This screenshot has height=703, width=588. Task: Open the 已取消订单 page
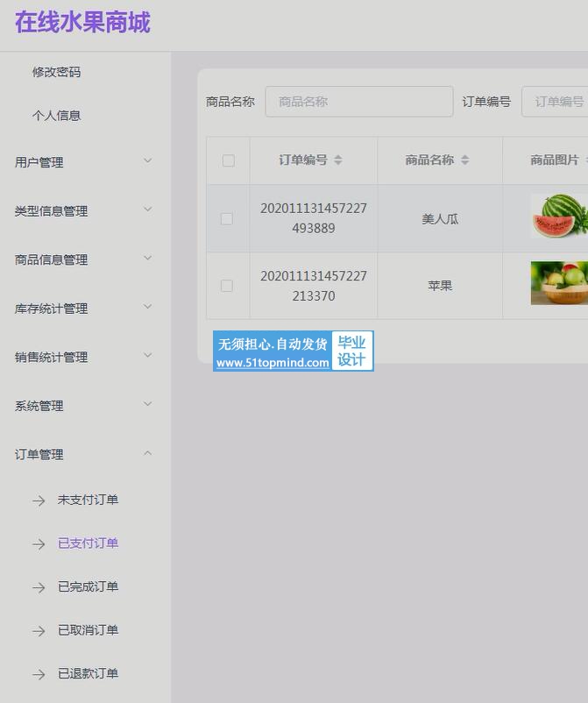pyautogui.click(x=88, y=630)
